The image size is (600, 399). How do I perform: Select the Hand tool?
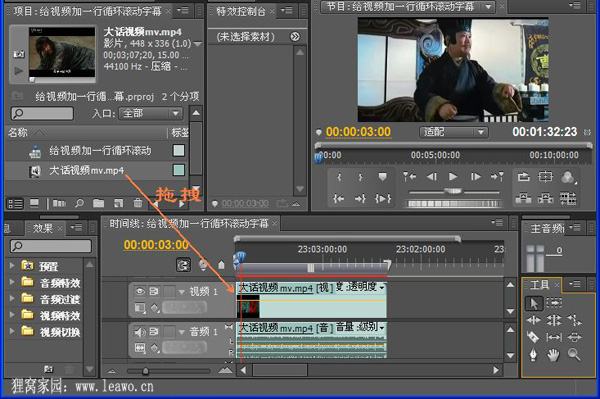pyautogui.click(x=553, y=355)
